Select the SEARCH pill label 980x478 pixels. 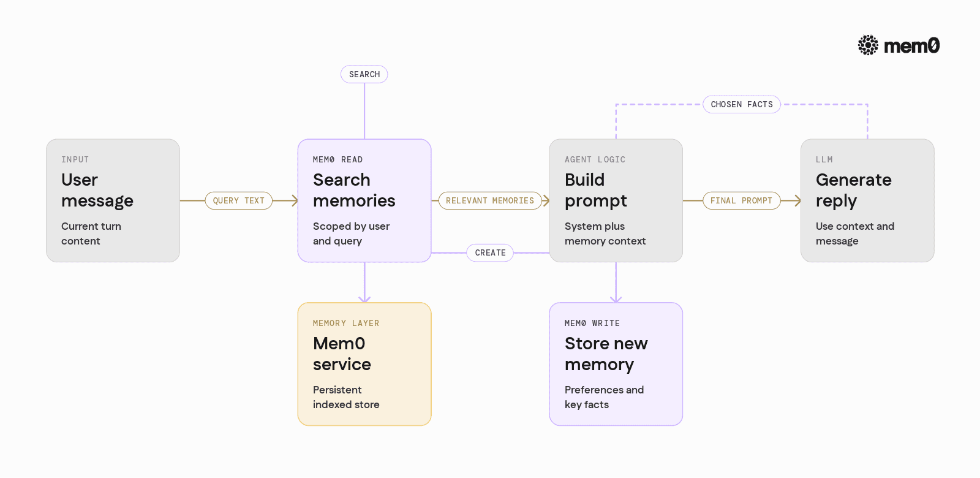coord(364,74)
